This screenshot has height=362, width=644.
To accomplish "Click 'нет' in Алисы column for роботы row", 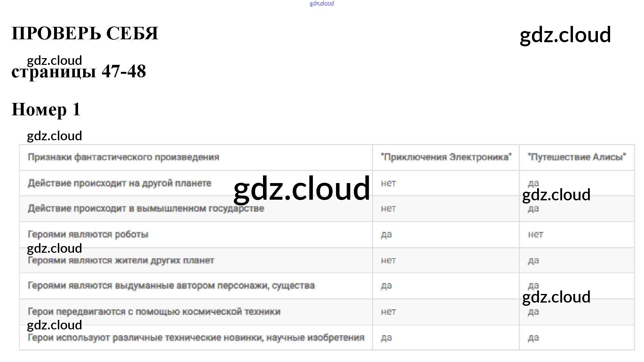I will [535, 235].
